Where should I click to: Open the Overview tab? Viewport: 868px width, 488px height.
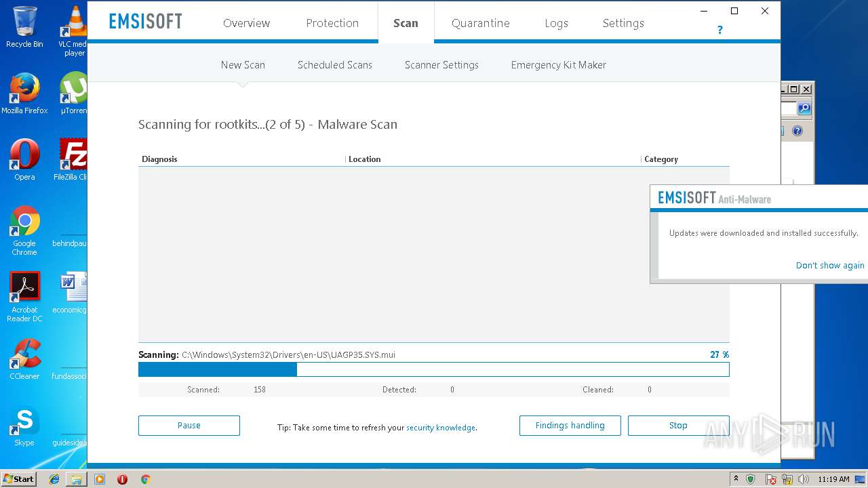pos(246,23)
